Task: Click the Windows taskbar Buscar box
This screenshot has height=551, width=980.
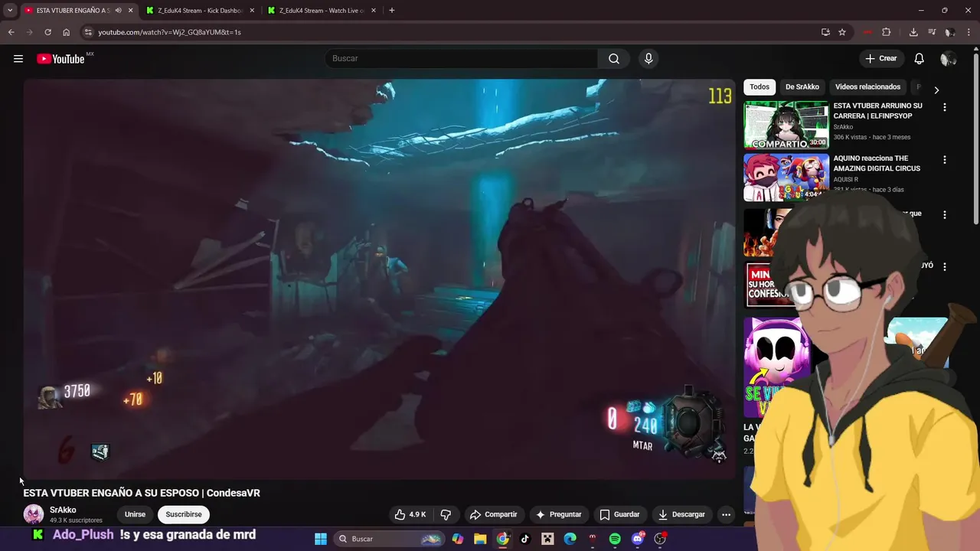Action: [x=390, y=539]
